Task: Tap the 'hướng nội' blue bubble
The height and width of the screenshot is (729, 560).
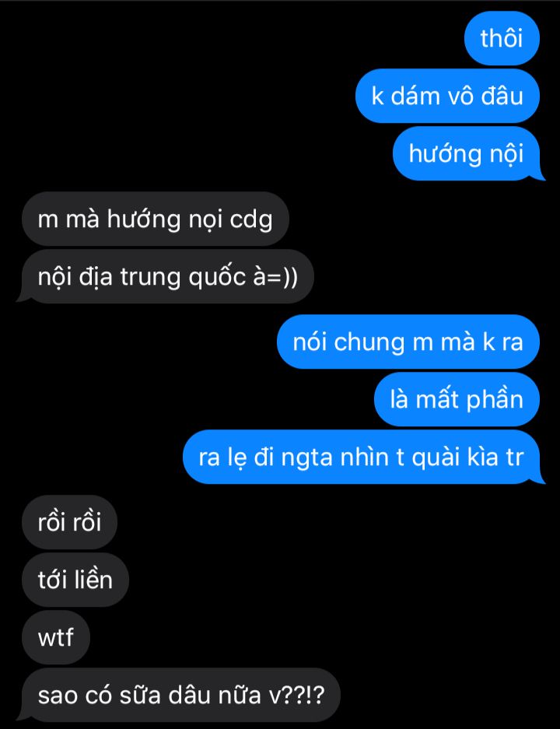Action: click(467, 153)
